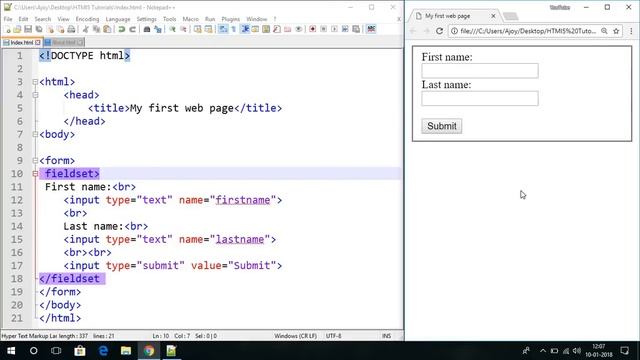
Task: Open the Replace toolbar icon
Action: click(x=158, y=29)
